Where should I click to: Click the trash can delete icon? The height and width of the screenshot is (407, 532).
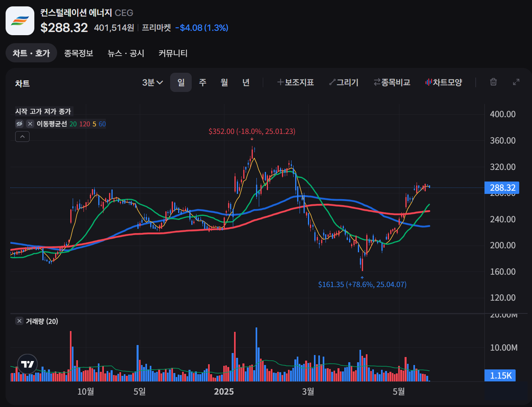pyautogui.click(x=494, y=82)
